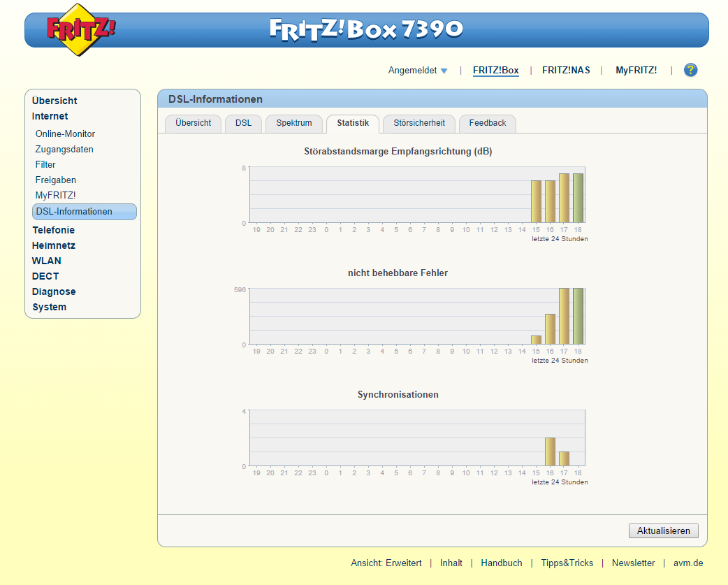
Task: Click hour 16 bar in Synchronisationen chart
Action: 550,452
